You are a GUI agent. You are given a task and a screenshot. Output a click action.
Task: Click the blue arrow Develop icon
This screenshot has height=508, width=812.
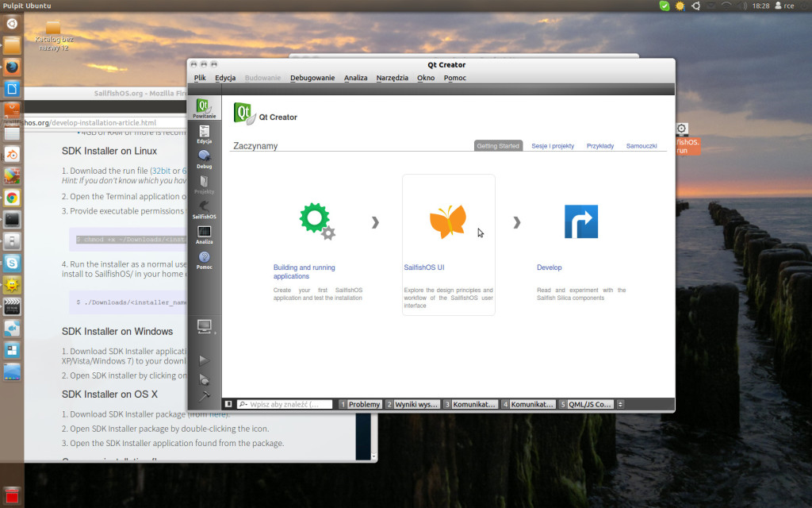pos(580,221)
